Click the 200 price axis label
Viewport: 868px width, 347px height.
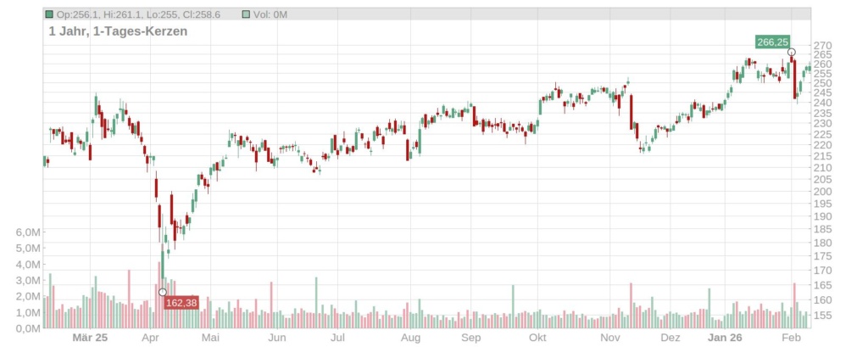pyautogui.click(x=823, y=191)
